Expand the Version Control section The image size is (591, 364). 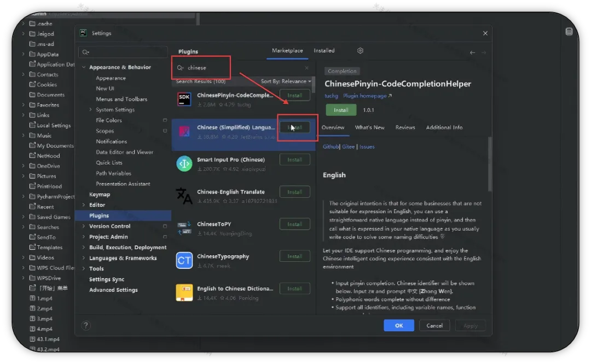[x=84, y=226]
